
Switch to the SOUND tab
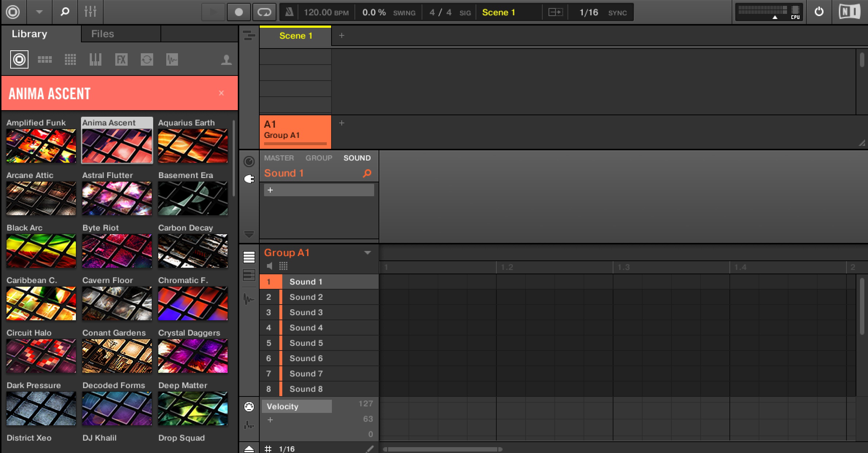(x=357, y=158)
